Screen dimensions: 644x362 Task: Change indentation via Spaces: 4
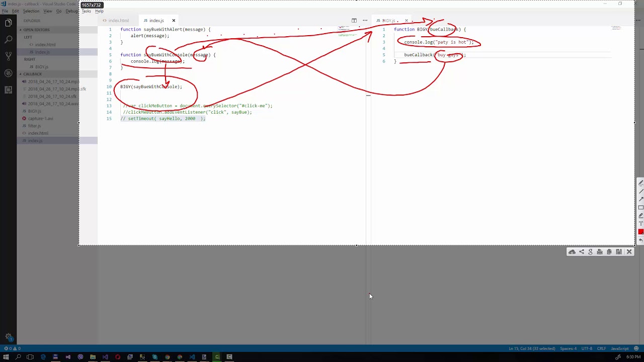569,348
